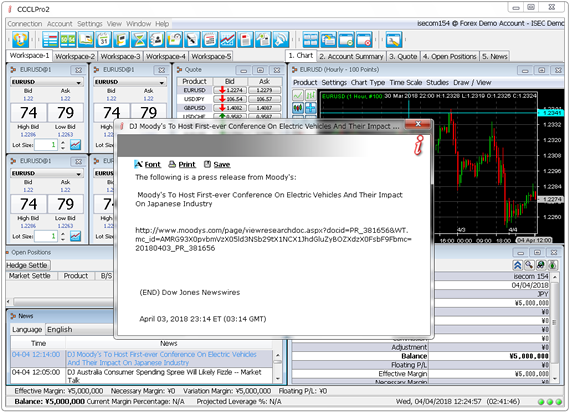Click the Hedge Settle button
Viewport: 570px width, 413px height.
(28, 265)
